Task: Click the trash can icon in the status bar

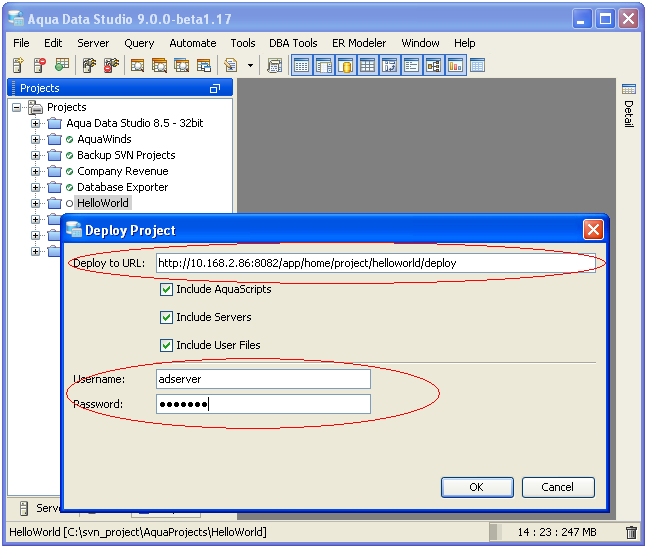Action: point(631,532)
